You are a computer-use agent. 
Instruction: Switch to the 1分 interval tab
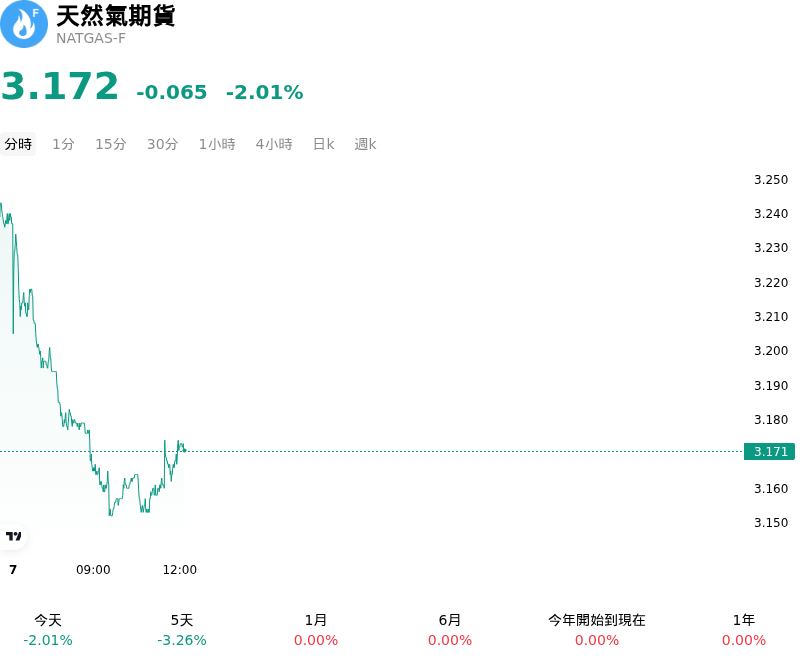64,144
